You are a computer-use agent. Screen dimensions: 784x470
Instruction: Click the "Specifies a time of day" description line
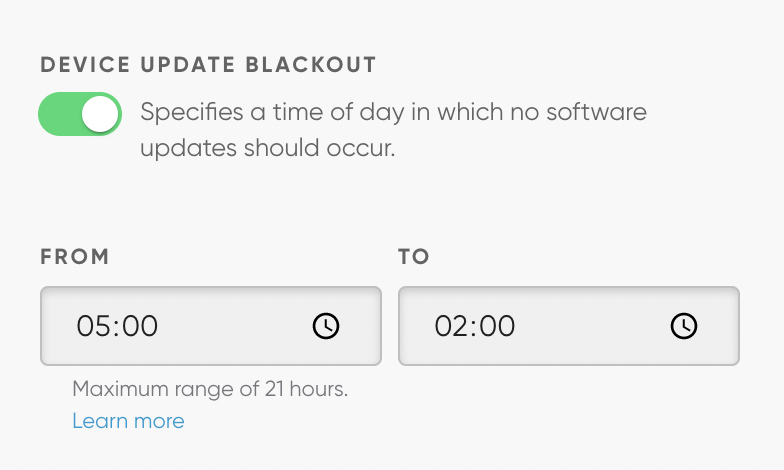tap(393, 111)
